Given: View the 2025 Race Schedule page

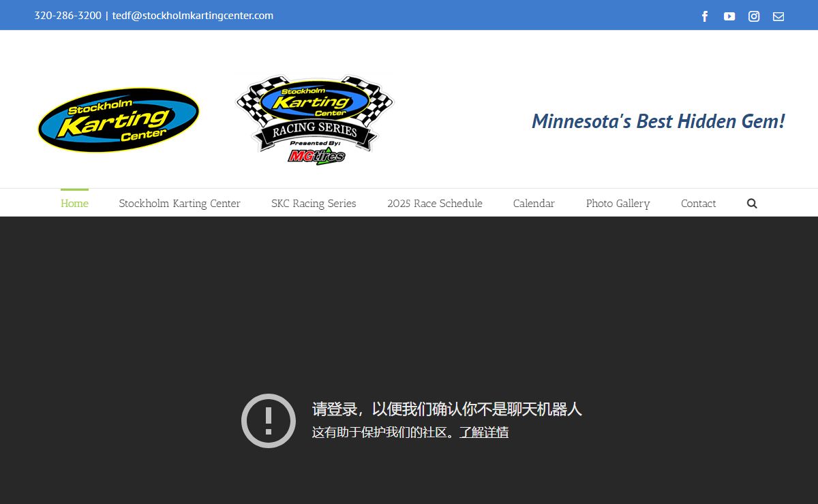Looking at the screenshot, I should [435, 203].
